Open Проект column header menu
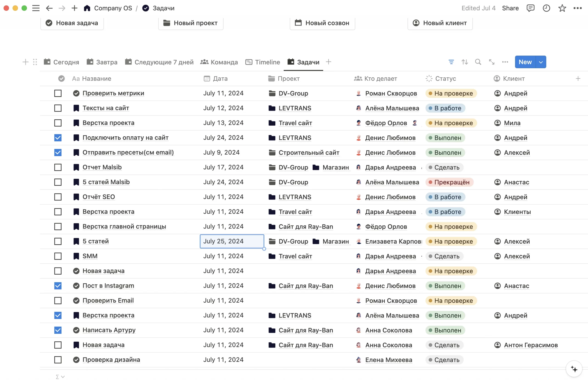 click(x=284, y=79)
